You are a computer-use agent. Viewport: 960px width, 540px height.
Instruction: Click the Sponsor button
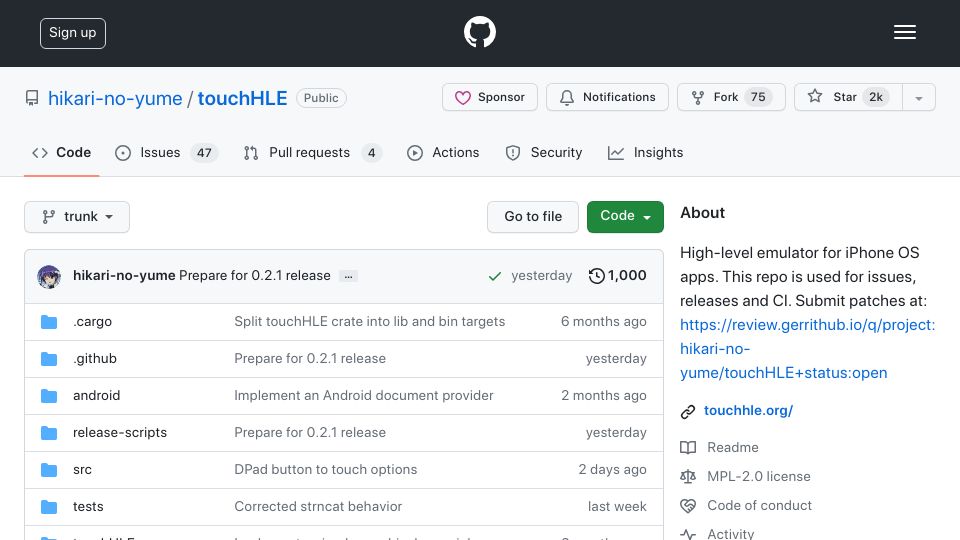(490, 97)
